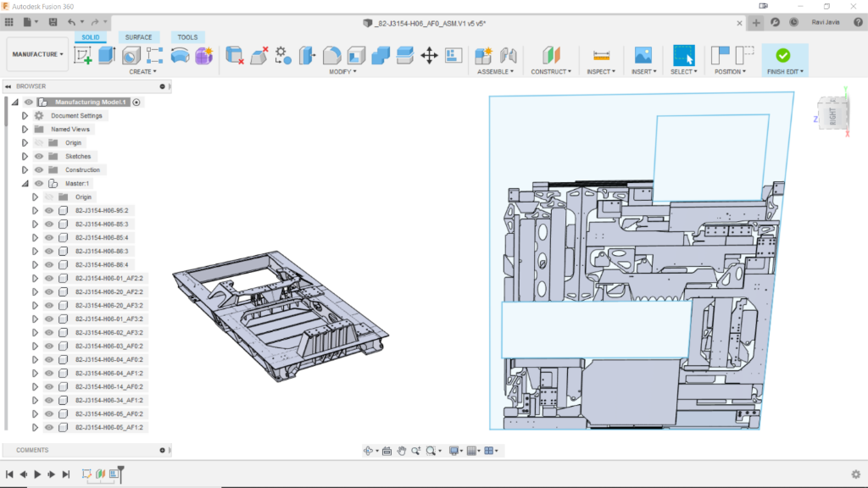
Task: Collapse the Master:1 tree node
Action: tap(25, 184)
